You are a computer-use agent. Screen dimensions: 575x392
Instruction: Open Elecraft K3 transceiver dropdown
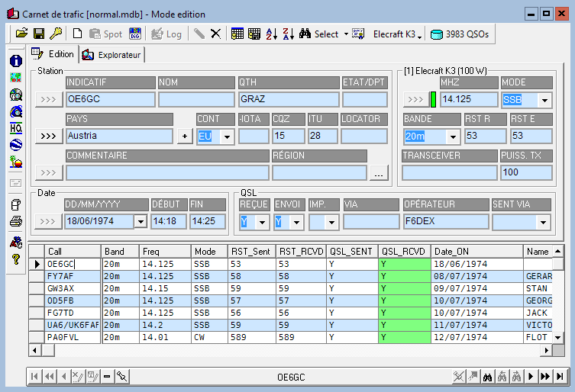398,34
